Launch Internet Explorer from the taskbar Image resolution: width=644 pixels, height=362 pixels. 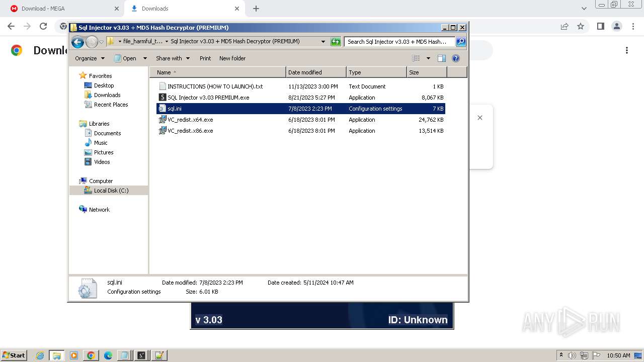point(40,355)
